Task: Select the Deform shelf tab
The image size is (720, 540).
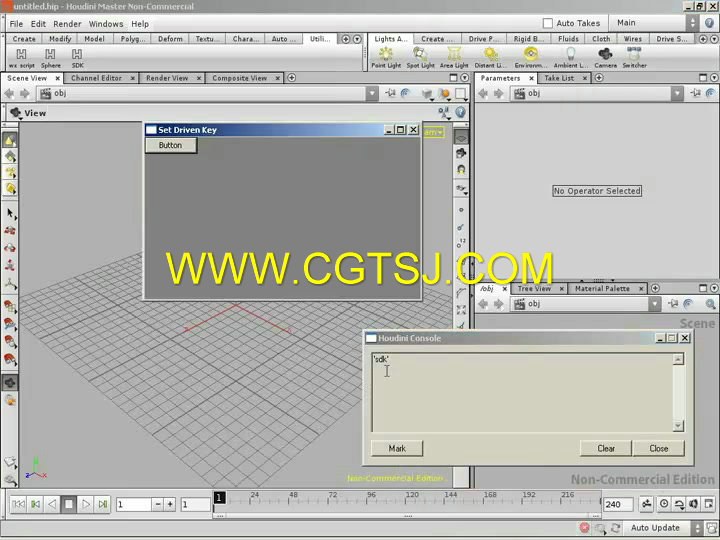Action: pos(170,39)
